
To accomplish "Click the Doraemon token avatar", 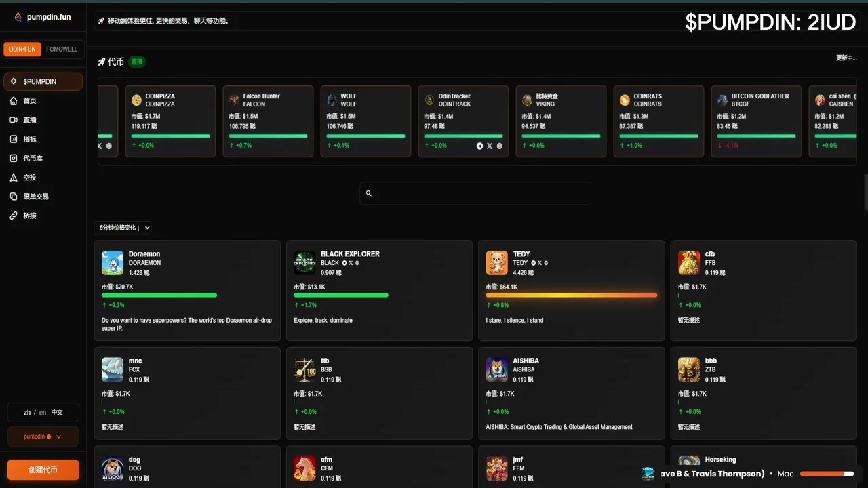I will [113, 263].
